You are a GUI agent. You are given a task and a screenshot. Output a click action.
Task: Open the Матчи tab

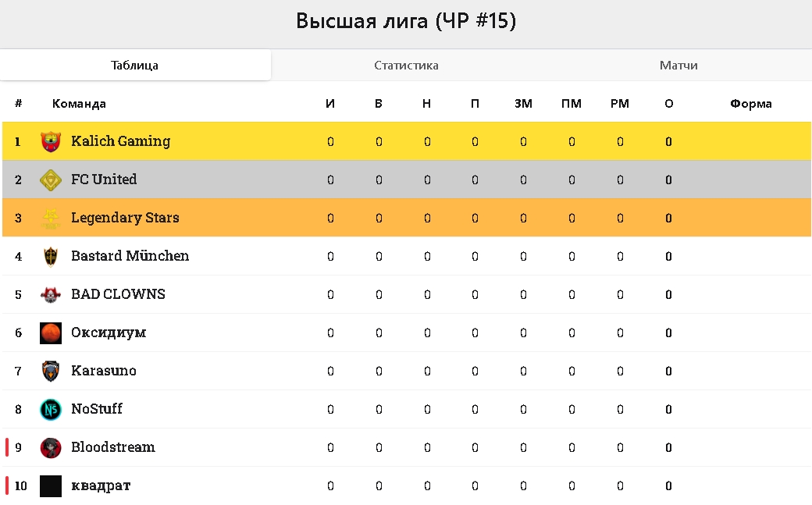(678, 66)
